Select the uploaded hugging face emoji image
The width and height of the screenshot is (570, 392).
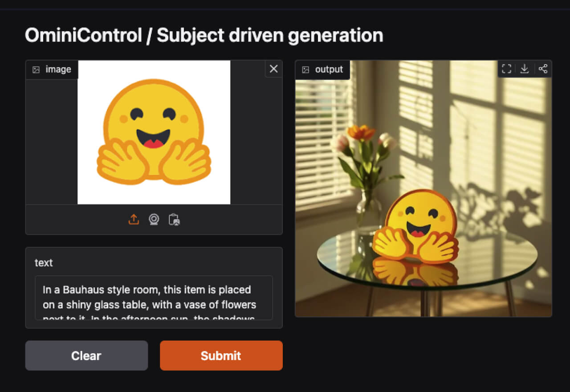tap(154, 132)
